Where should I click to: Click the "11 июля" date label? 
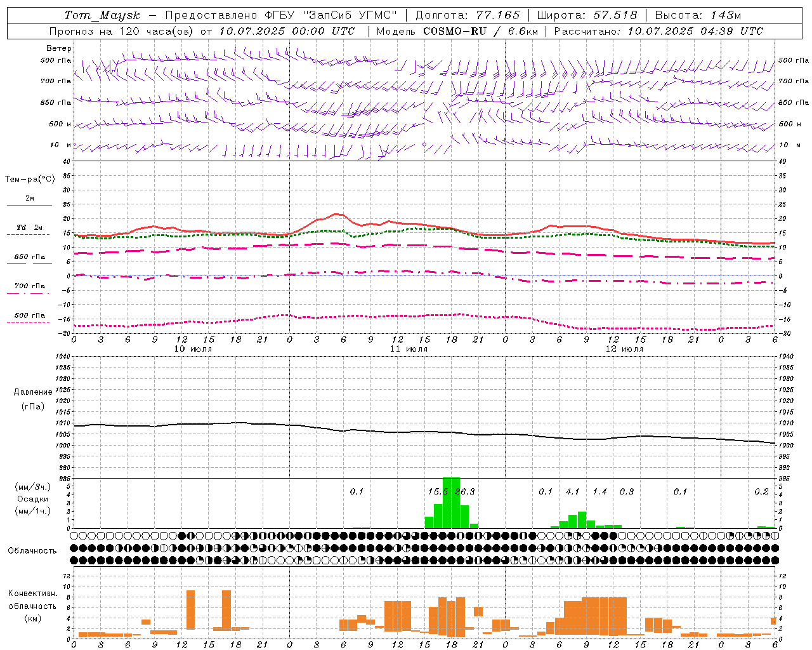409,349
